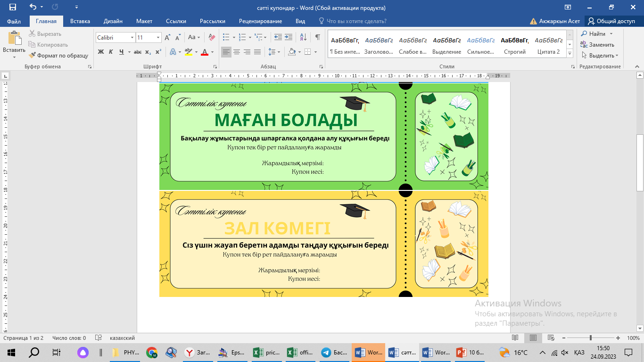Viewport: 644px width, 362px height.
Task: Sort text alphabetically icon
Action: point(303,37)
